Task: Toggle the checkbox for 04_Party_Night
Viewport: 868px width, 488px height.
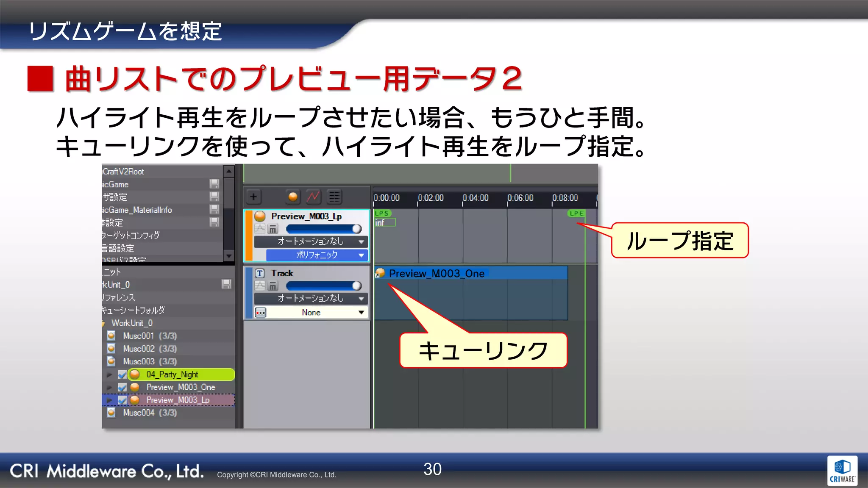Action: pos(122,375)
